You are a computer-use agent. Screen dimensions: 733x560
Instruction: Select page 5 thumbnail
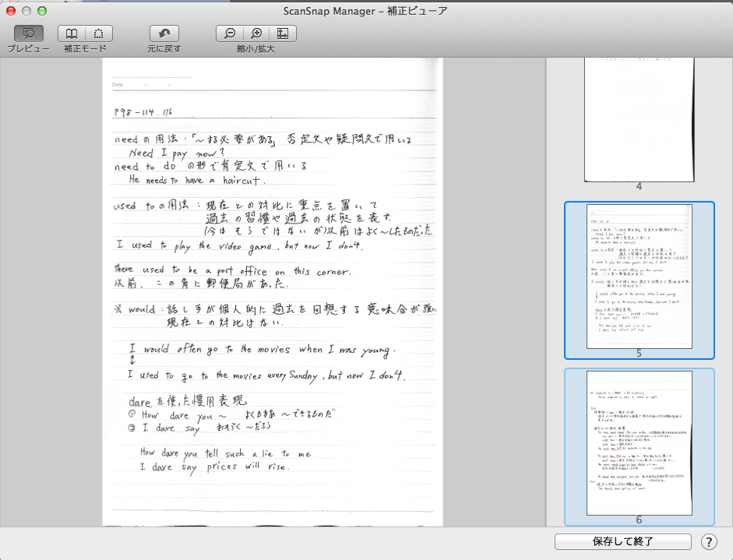point(639,276)
